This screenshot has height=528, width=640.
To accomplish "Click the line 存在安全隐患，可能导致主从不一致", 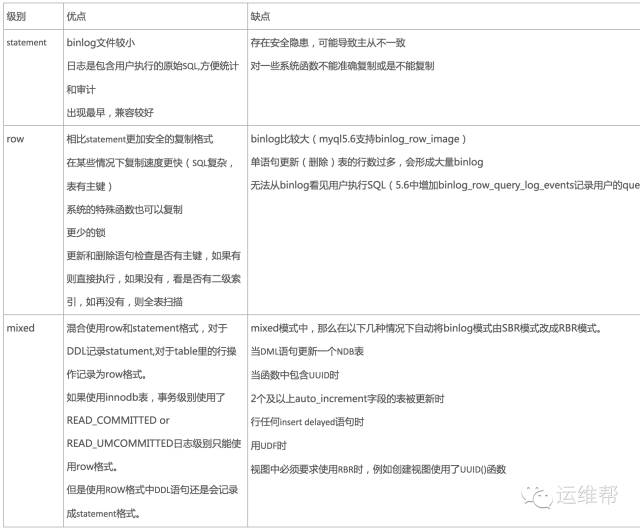I will tap(328, 42).
